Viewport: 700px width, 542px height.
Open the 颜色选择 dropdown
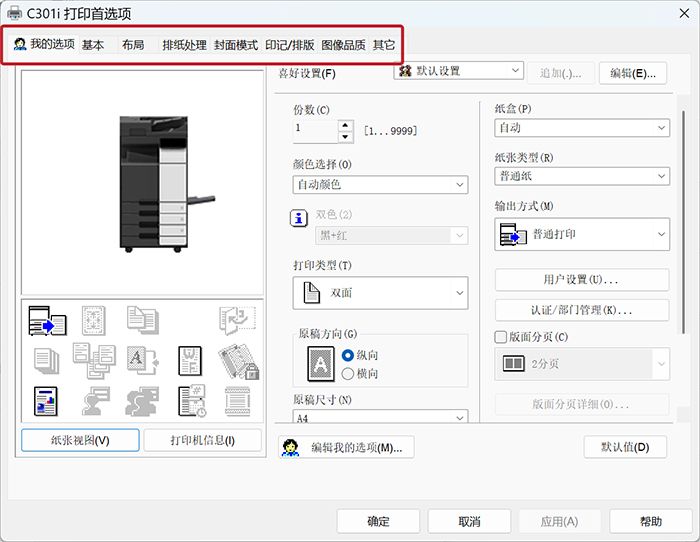[x=380, y=184]
